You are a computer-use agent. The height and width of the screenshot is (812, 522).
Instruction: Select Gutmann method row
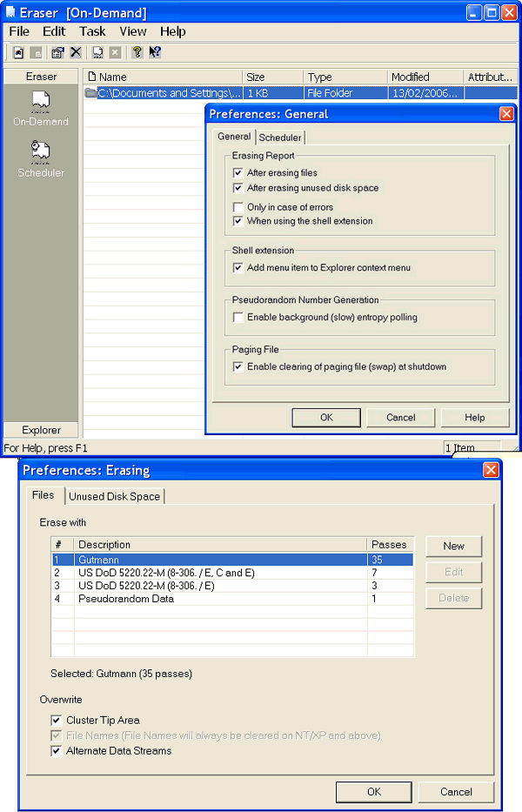[x=232, y=560]
